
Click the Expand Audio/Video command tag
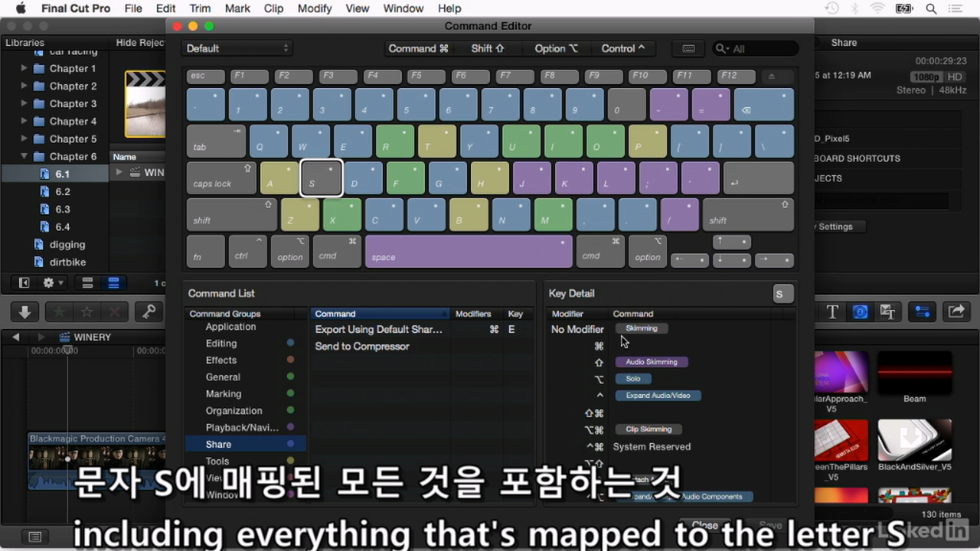tap(658, 396)
